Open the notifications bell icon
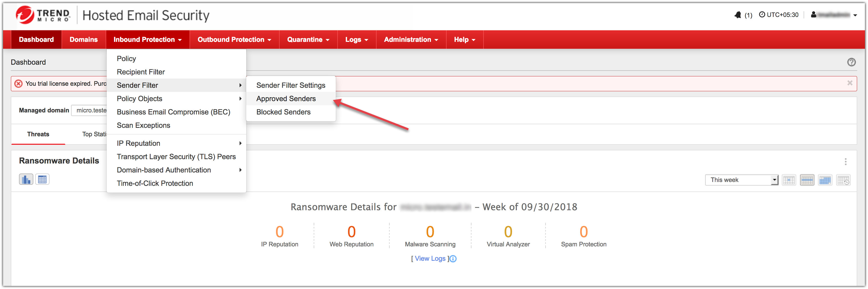868x289 pixels. pyautogui.click(x=738, y=15)
